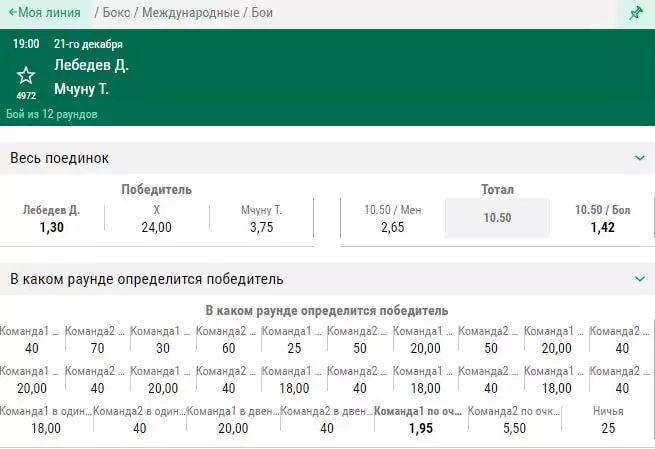Image resolution: width=655 pixels, height=449 pixels.
Task: Click the 21-го декабря date
Action: (88, 44)
